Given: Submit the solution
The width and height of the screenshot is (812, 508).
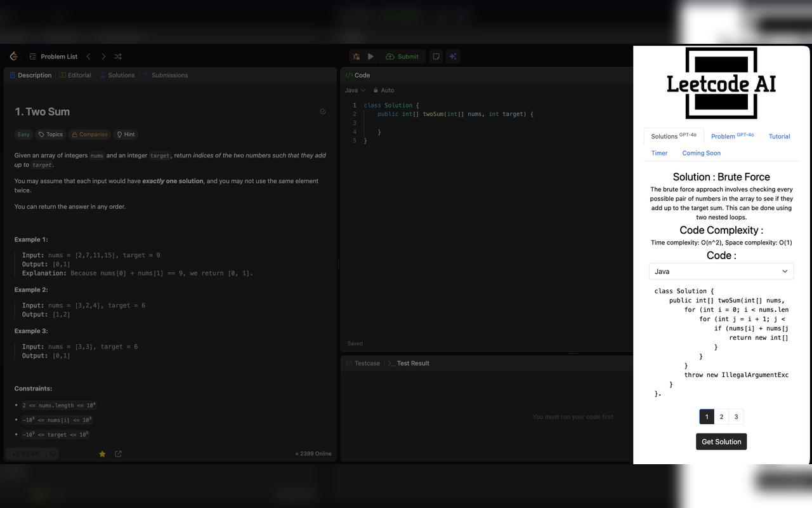Looking at the screenshot, I should [x=402, y=57].
